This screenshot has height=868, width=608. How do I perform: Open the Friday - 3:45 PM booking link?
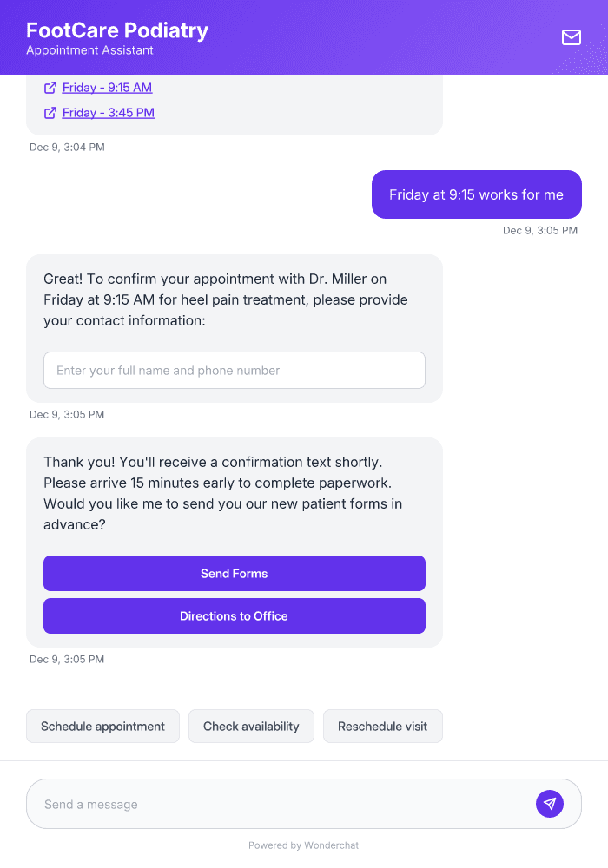[108, 112]
